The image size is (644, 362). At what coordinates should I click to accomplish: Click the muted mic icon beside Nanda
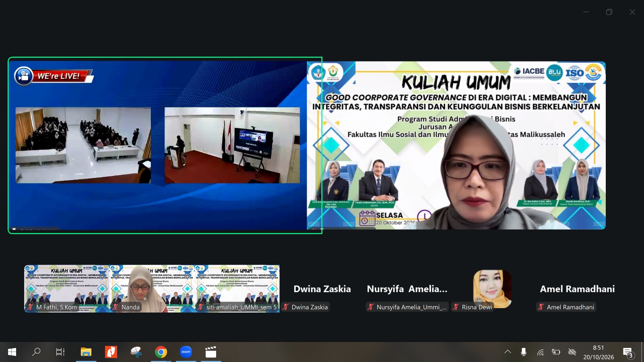point(116,307)
